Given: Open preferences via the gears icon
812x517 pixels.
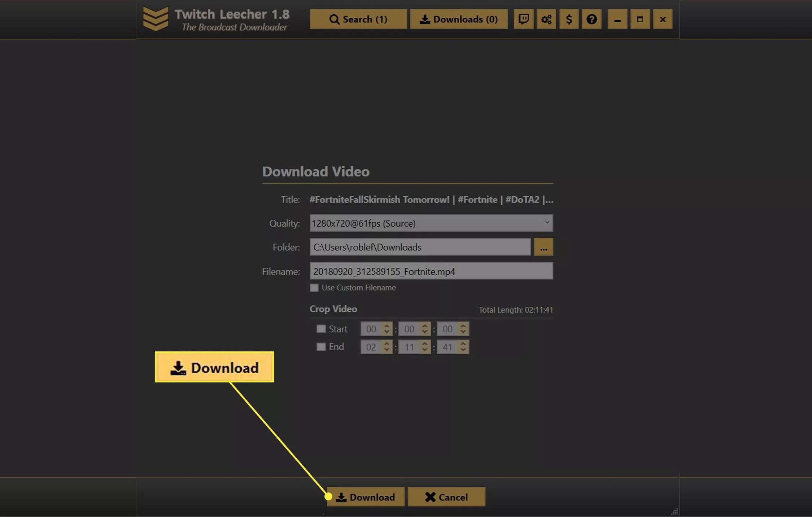Looking at the screenshot, I should click(x=546, y=19).
